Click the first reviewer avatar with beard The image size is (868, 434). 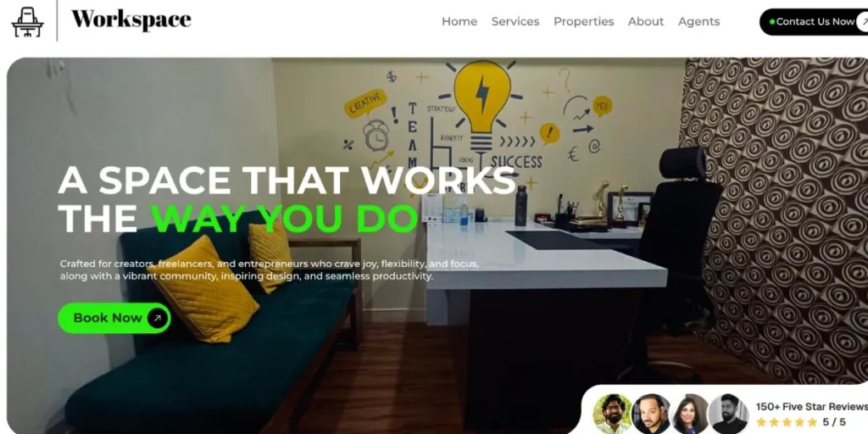pos(612,414)
